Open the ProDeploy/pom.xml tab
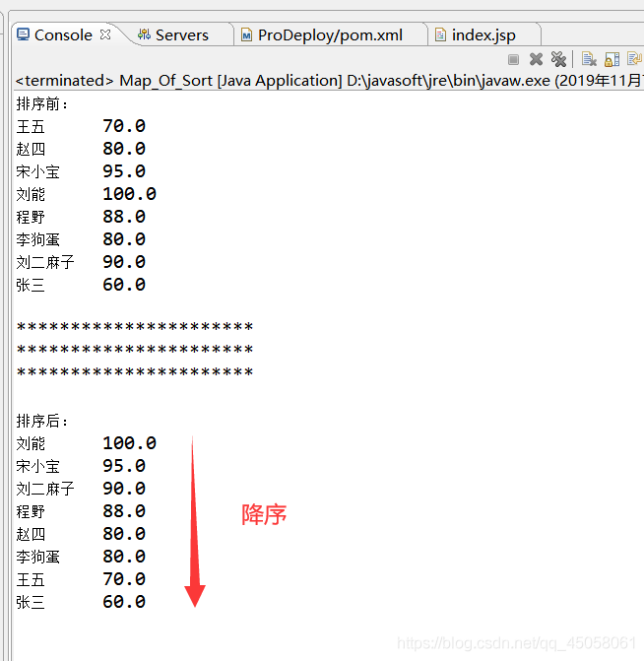 click(330, 35)
